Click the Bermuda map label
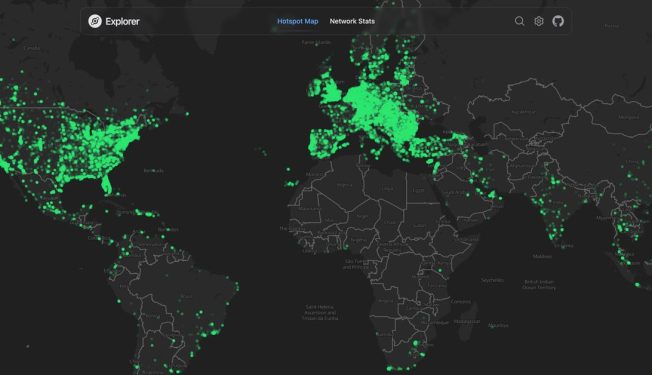 pos(153,170)
